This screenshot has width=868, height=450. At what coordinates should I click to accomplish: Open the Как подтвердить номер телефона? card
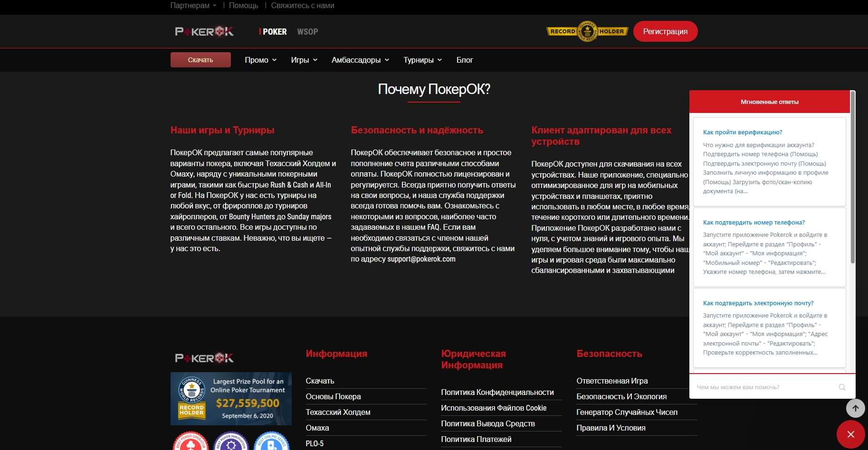pos(769,247)
